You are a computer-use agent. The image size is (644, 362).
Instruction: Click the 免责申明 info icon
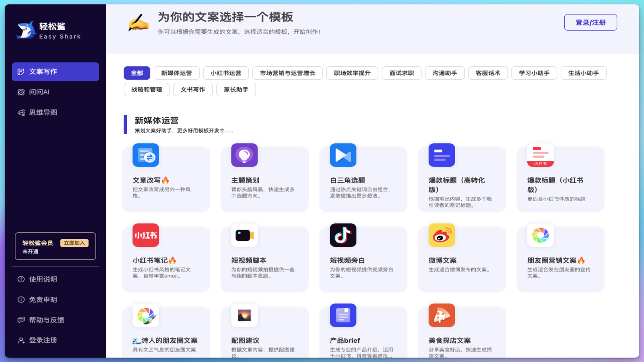[x=21, y=300]
